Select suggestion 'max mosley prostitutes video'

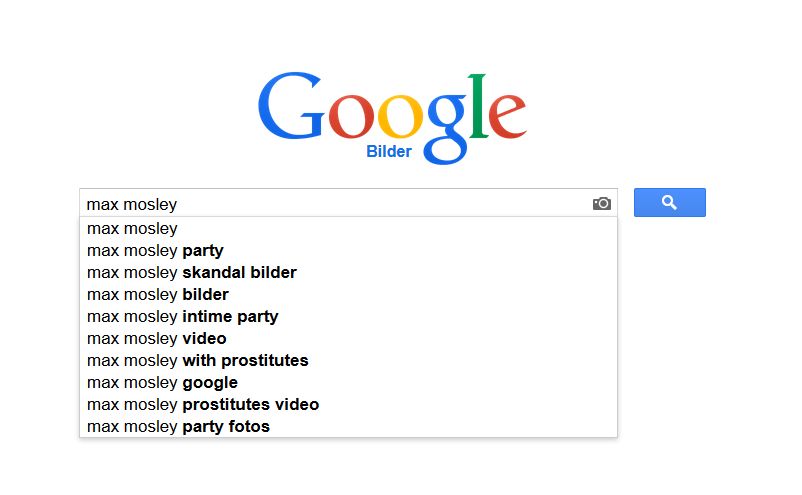[x=348, y=404]
